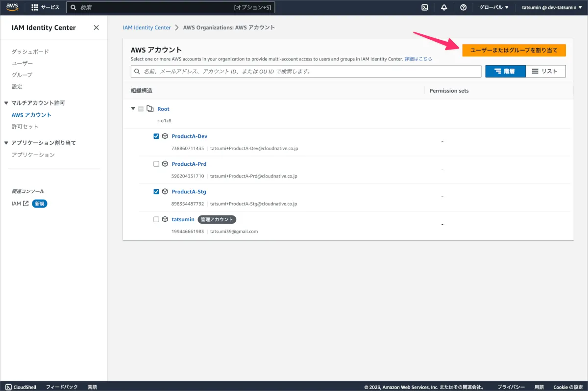Viewport: 588px width, 391px height.
Task: Click the ProductA-Stg account cube icon
Action: click(x=165, y=192)
